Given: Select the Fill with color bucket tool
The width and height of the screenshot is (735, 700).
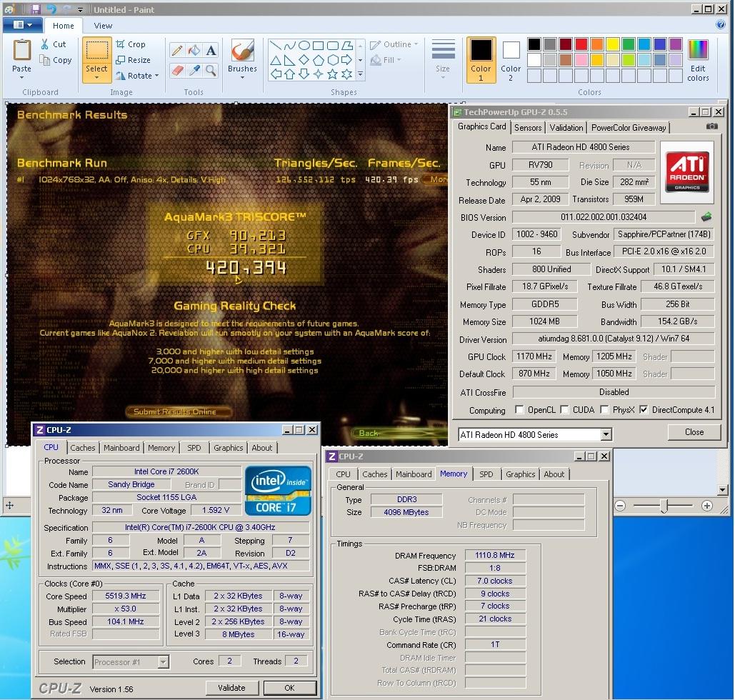Looking at the screenshot, I should [194, 51].
